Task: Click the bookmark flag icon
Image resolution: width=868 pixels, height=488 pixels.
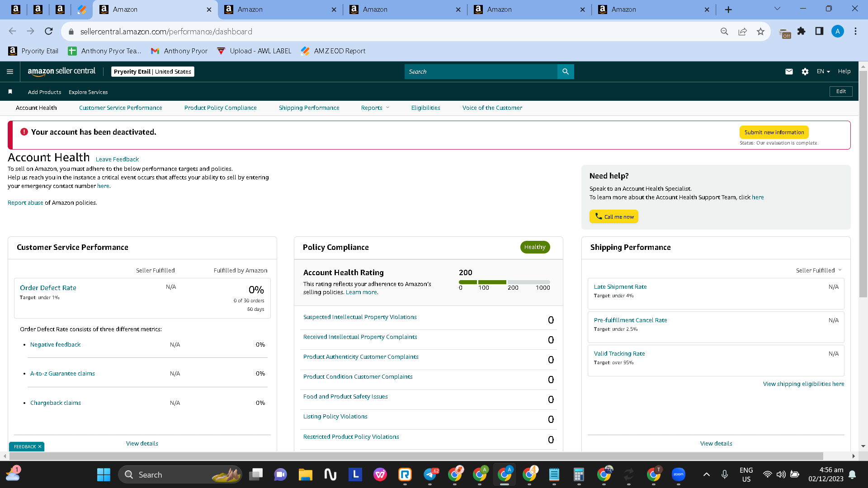Action: 10,92
